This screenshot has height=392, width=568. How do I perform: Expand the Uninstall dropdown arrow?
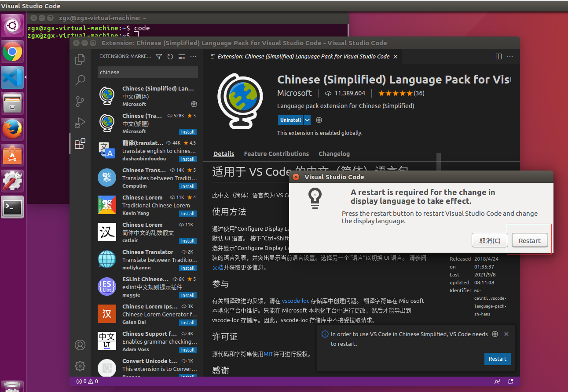[307, 120]
